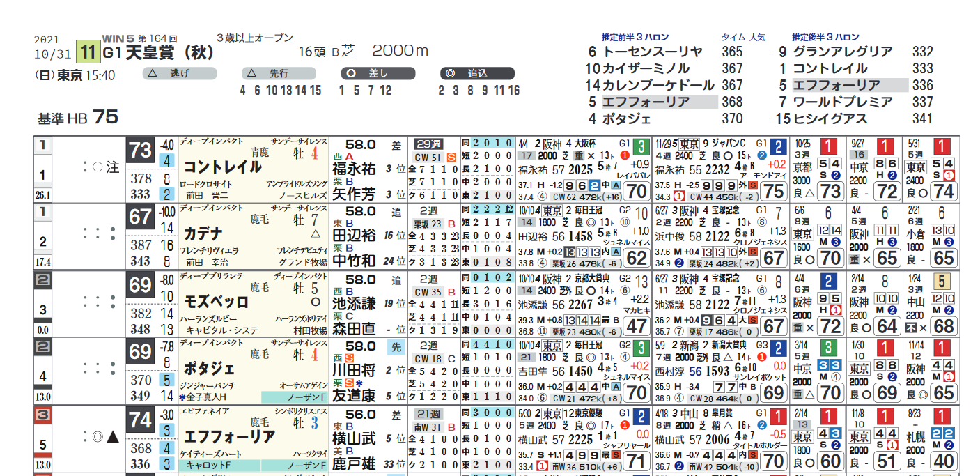
Task: Click trainer 森田直
Action: click(x=354, y=330)
